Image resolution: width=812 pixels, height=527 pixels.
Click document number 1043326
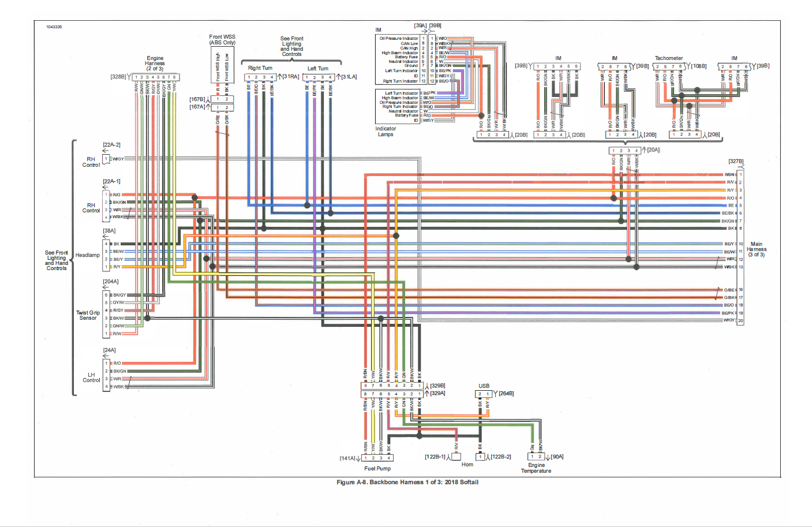pyautogui.click(x=54, y=27)
